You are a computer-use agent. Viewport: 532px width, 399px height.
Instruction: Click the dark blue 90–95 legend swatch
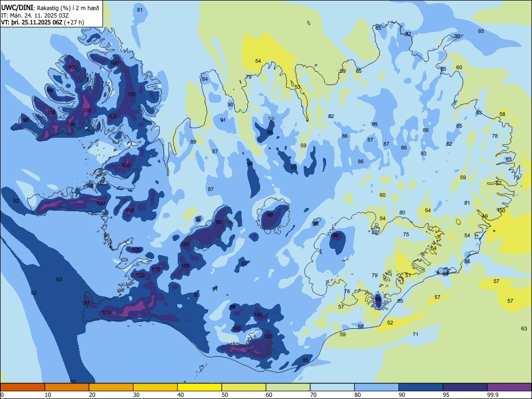pyautogui.click(x=421, y=387)
